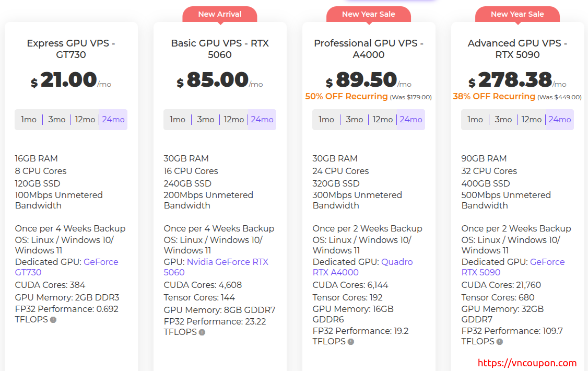Click the Advanced GPU VPS plan title

tap(517, 49)
